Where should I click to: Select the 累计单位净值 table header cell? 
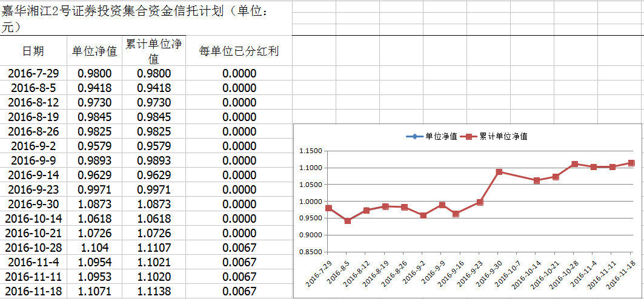154,51
